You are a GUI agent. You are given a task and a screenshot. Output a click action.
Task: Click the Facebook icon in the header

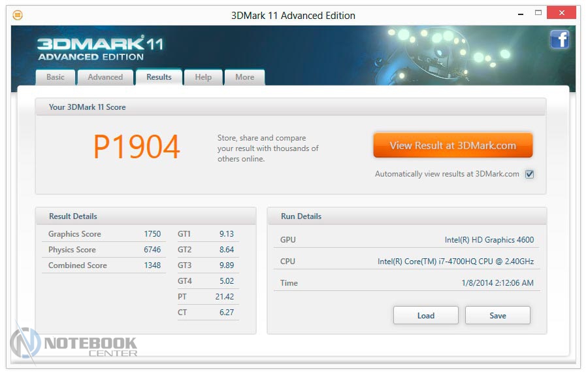point(559,40)
